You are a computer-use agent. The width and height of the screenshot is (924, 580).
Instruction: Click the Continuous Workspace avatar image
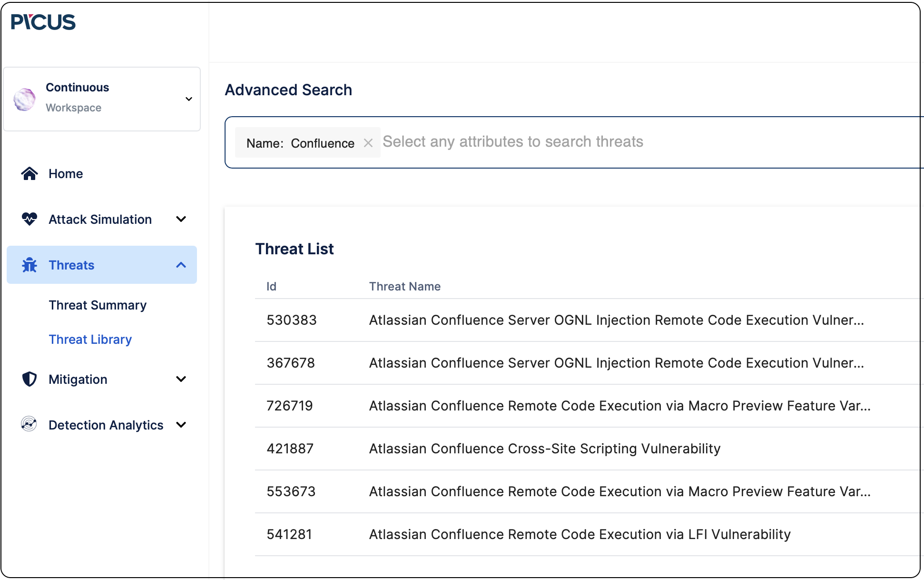click(24, 99)
